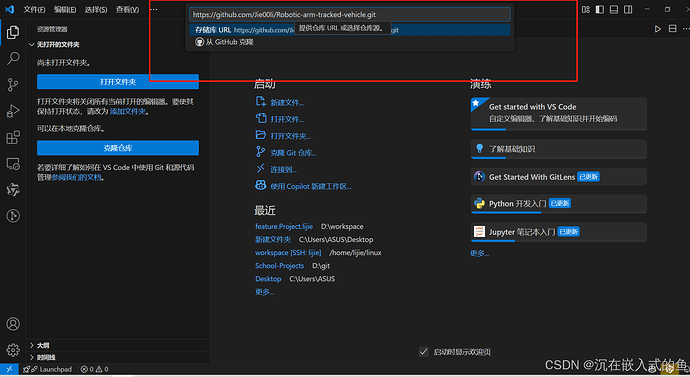Image resolution: width=690 pixels, height=377 pixels.
Task: Open the Extensions view icon
Action: tap(13, 137)
